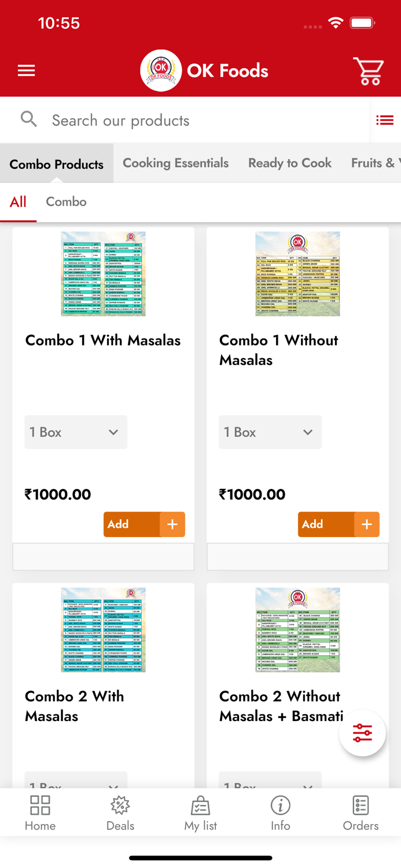The height and width of the screenshot is (868, 401).
Task: Switch to Cooking Essentials category tab
Action: tap(175, 163)
